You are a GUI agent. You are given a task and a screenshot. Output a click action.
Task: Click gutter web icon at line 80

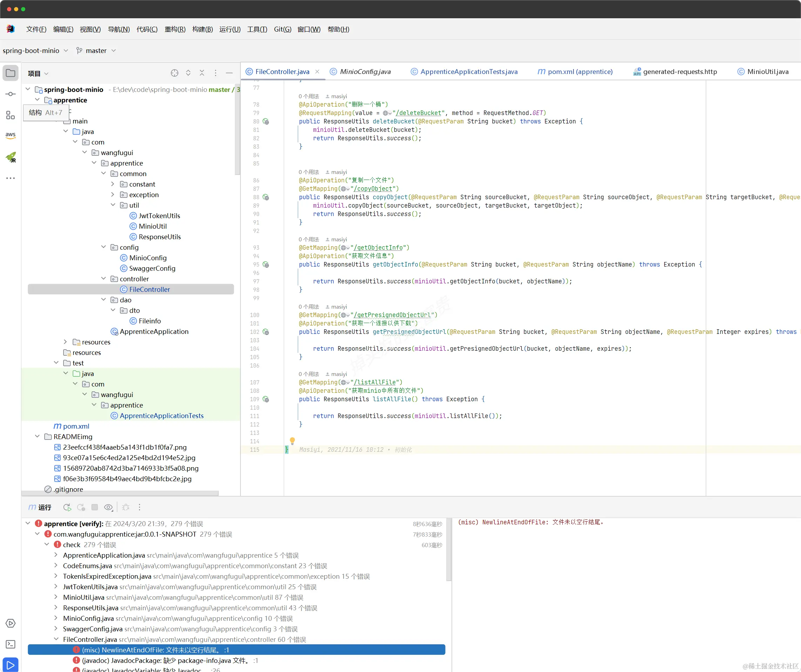coord(266,122)
